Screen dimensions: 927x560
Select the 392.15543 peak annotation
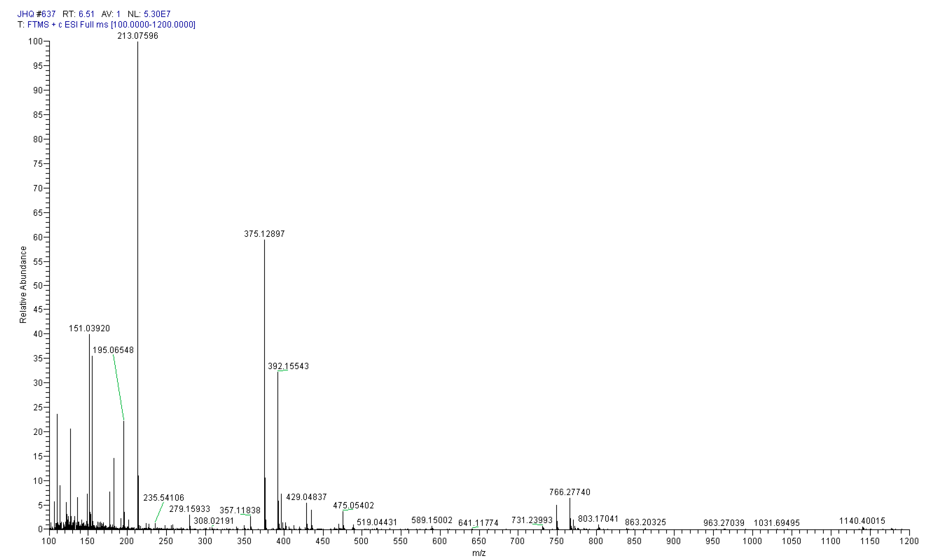[x=289, y=366]
